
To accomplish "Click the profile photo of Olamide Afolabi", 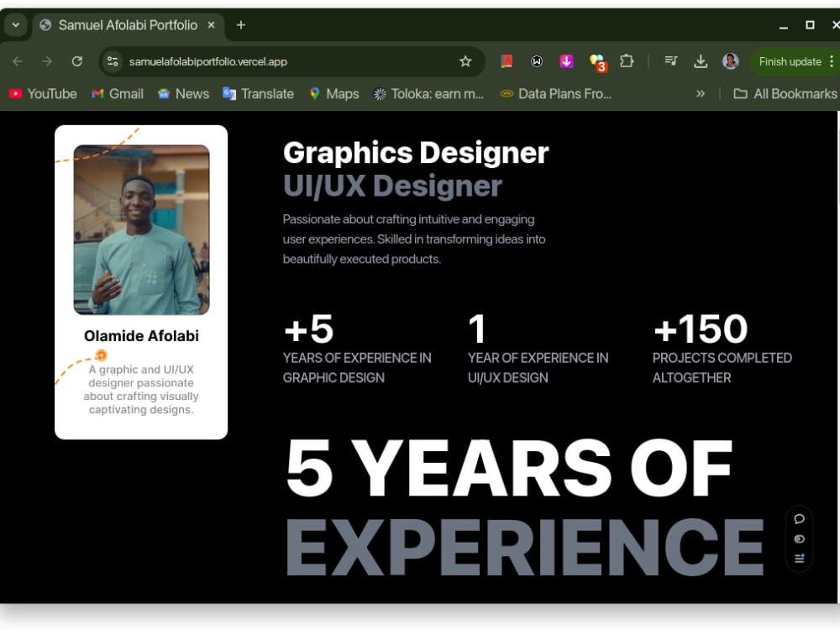I will 141,229.
